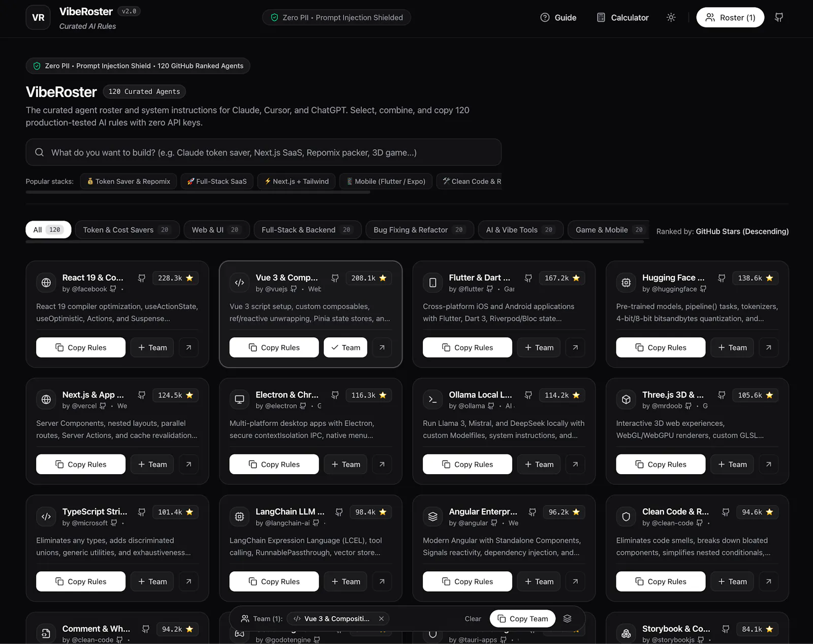This screenshot has width=813, height=644.
Task: Focus the 'What do you want to build' search field
Action: click(264, 152)
